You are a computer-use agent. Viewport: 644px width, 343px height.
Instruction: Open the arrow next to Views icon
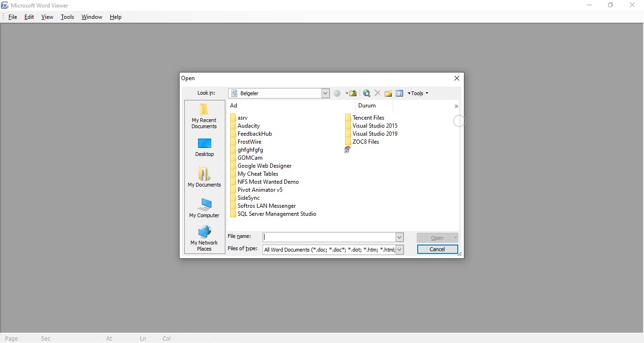coord(409,93)
